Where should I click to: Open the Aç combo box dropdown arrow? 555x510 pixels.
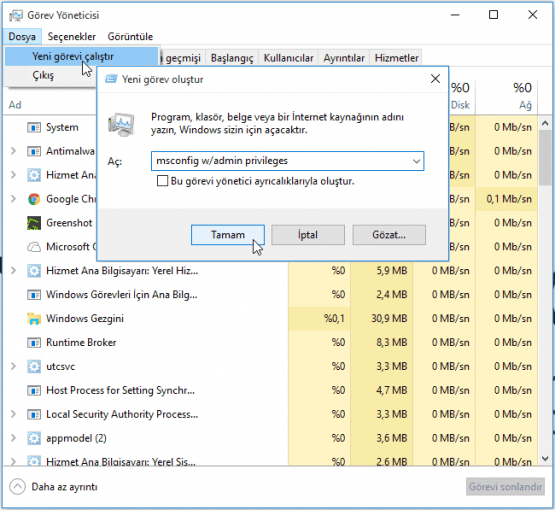(x=416, y=161)
